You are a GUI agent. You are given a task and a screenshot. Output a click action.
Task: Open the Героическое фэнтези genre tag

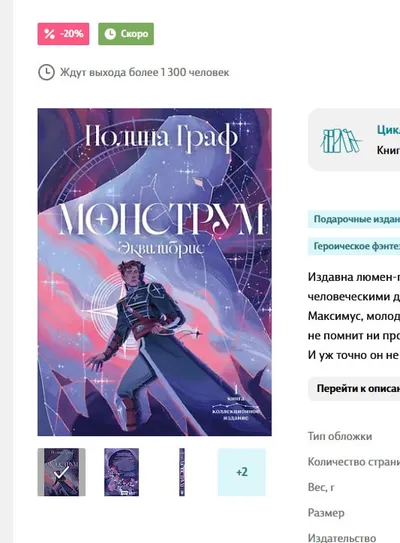354,246
